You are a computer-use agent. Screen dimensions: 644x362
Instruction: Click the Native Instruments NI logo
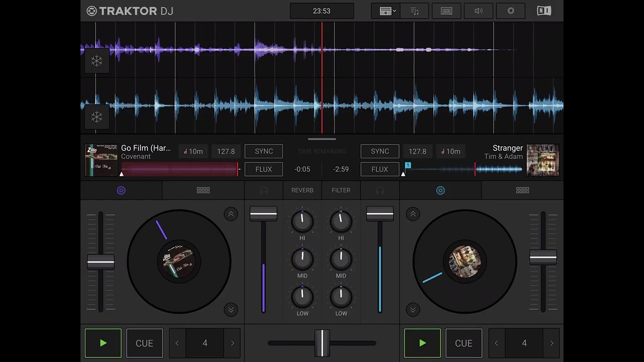point(544,11)
